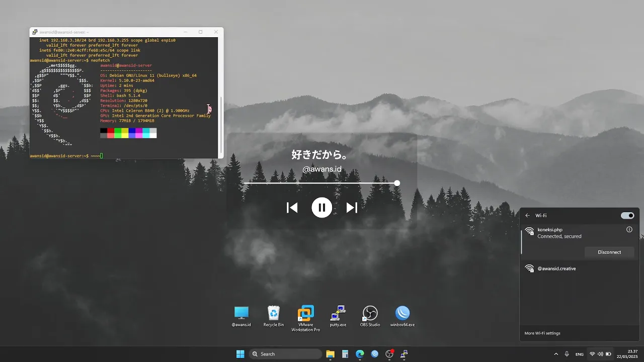Click the 'OS: Debian GNU/Linux 11' line
The image size is (644, 362).
click(148, 75)
